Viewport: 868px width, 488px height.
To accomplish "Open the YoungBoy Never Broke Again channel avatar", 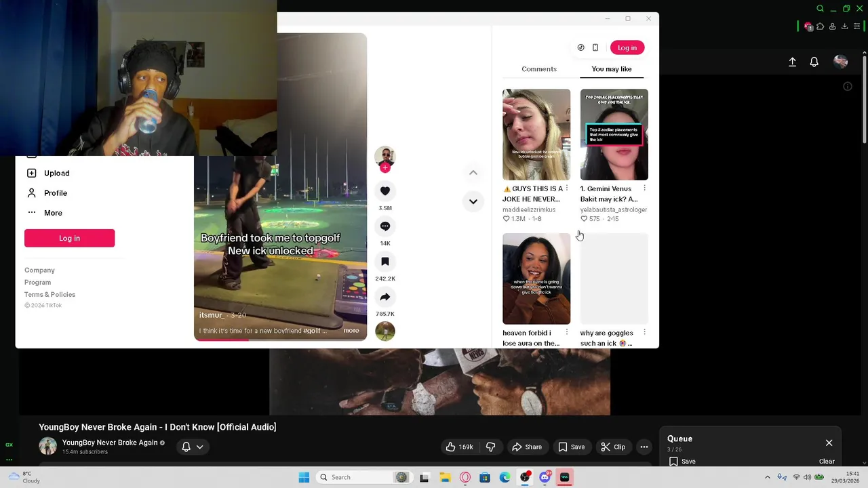I will point(47,446).
